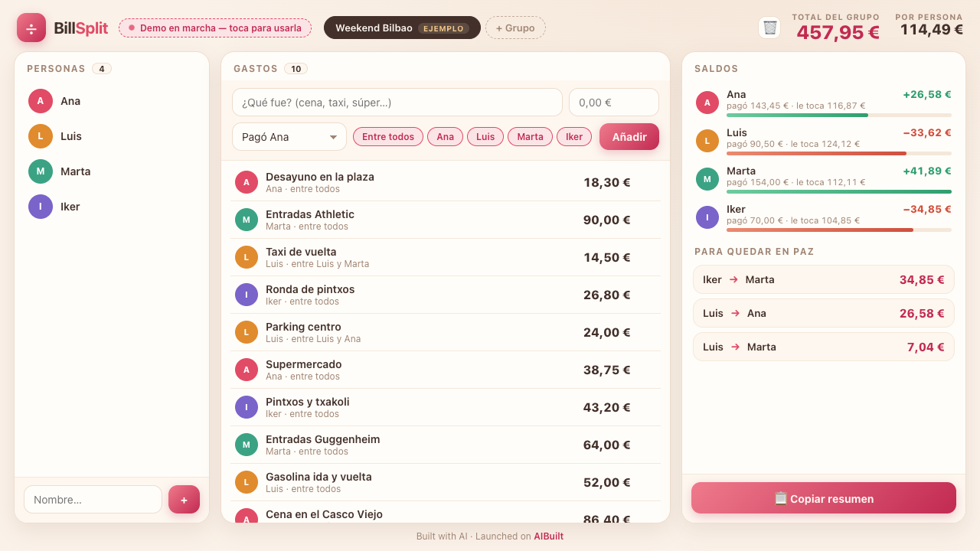The width and height of the screenshot is (980, 551).
Task: Click avatar beside Desayuno en la plaza
Action: click(247, 182)
